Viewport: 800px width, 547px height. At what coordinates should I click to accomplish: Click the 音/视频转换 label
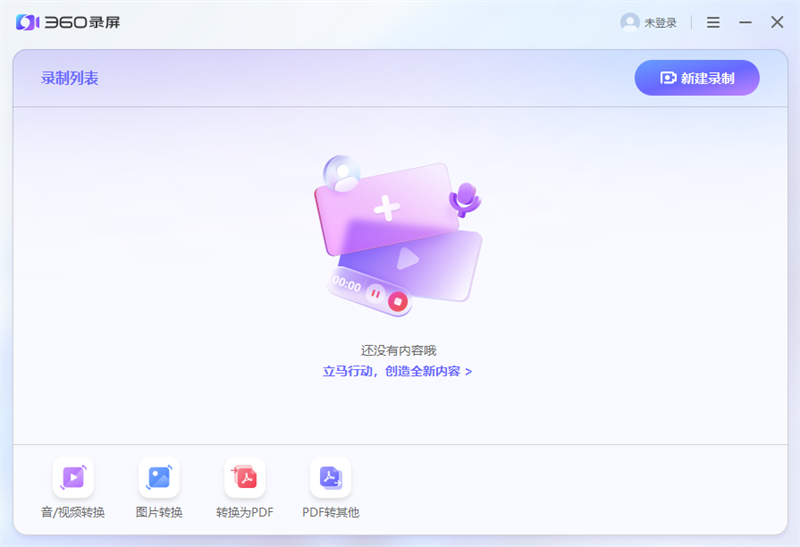pos(73,512)
